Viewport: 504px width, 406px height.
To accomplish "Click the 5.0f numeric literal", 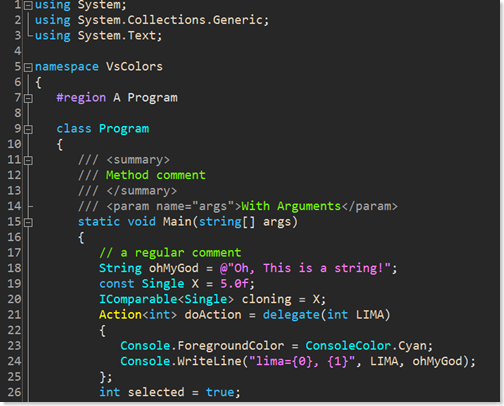I will 234,284.
